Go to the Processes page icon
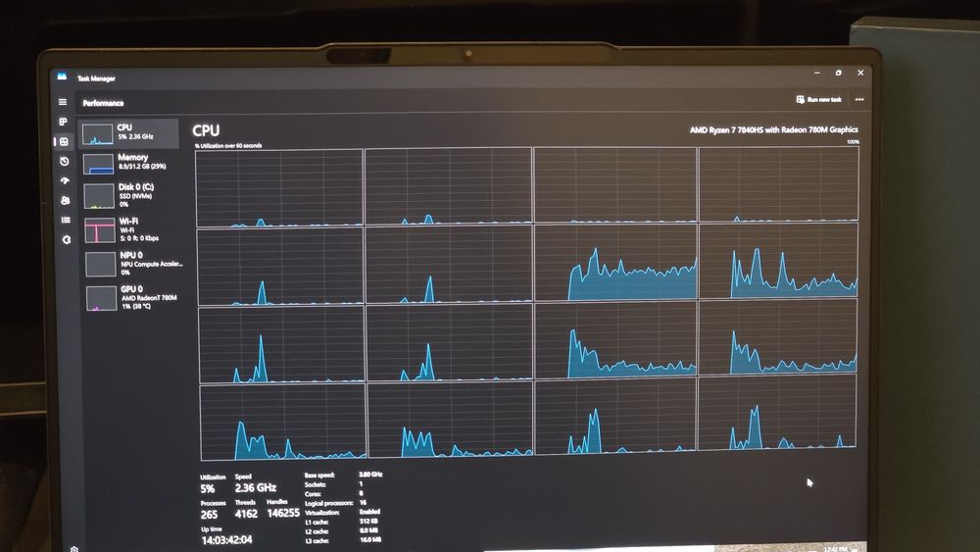 63,122
